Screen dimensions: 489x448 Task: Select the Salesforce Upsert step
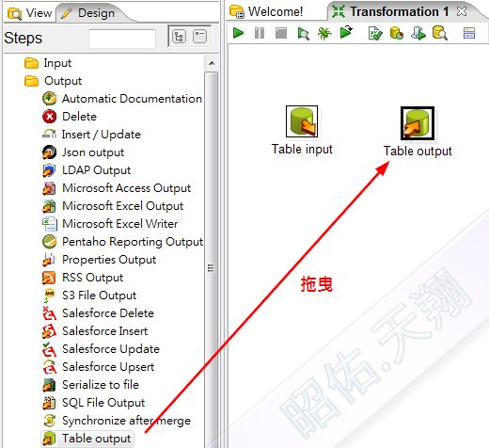[x=98, y=367]
